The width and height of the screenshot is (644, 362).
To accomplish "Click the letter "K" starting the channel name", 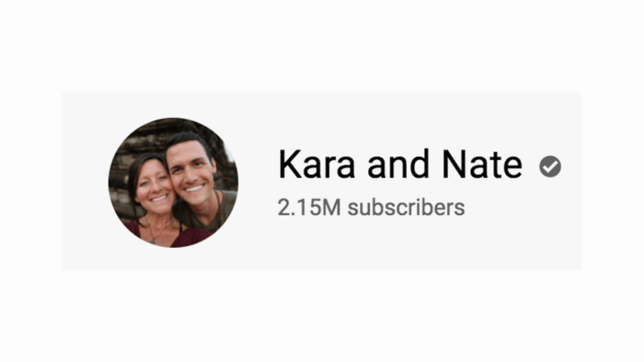I will pos(289,165).
